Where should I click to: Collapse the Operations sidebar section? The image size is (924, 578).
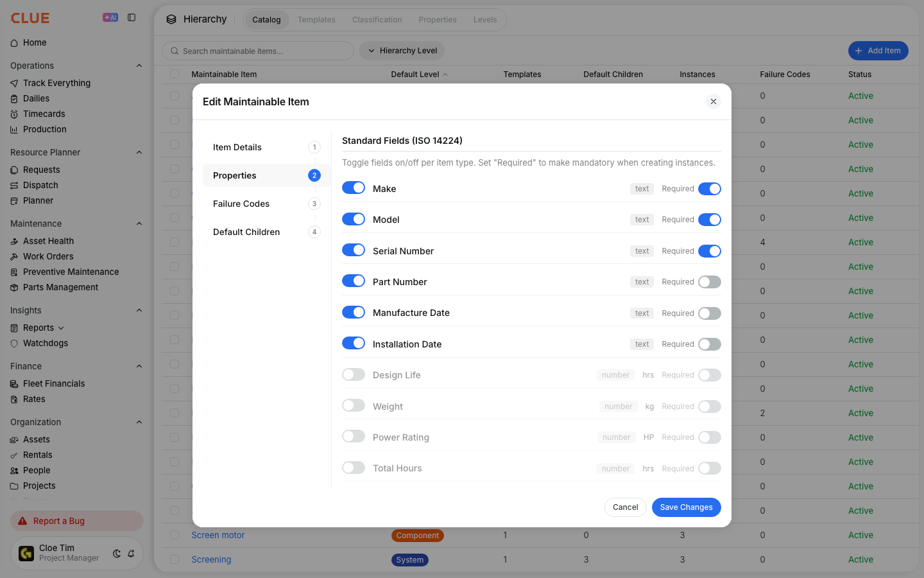tap(139, 66)
